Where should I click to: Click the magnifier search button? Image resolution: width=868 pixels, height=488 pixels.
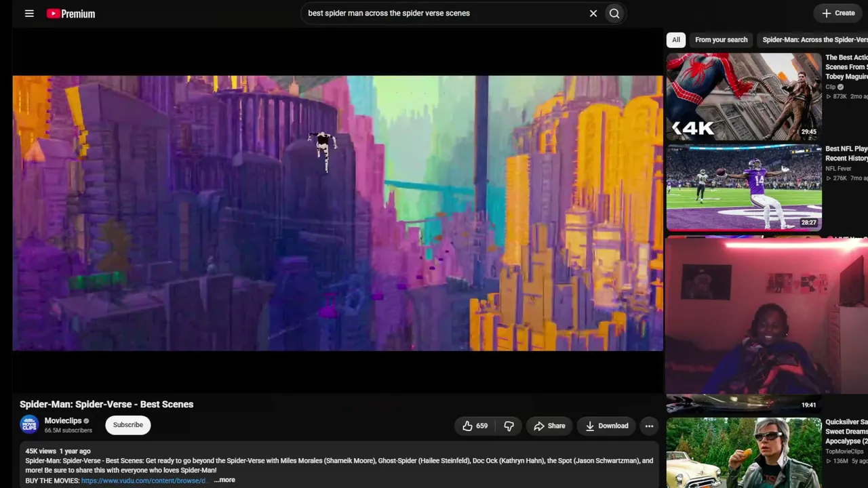614,14
